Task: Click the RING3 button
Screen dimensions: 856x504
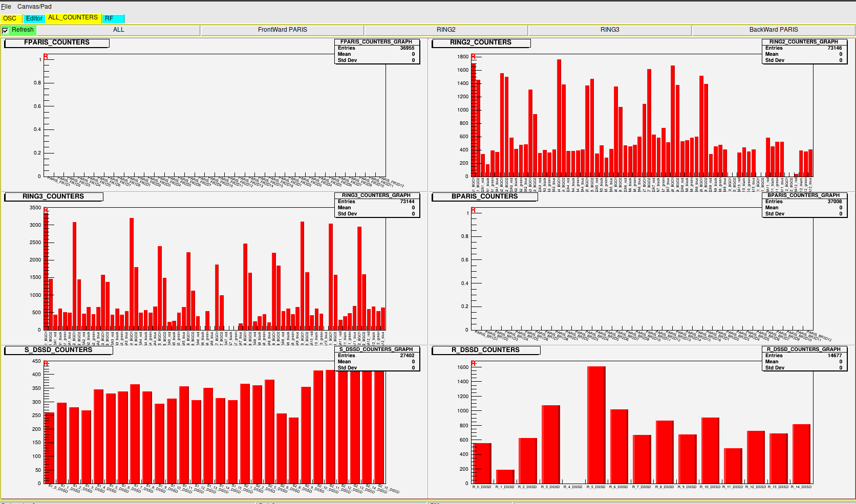Action: 610,30
